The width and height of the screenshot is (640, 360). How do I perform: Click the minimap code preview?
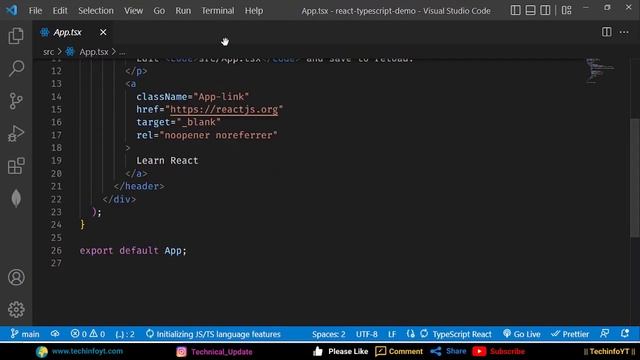point(599,71)
